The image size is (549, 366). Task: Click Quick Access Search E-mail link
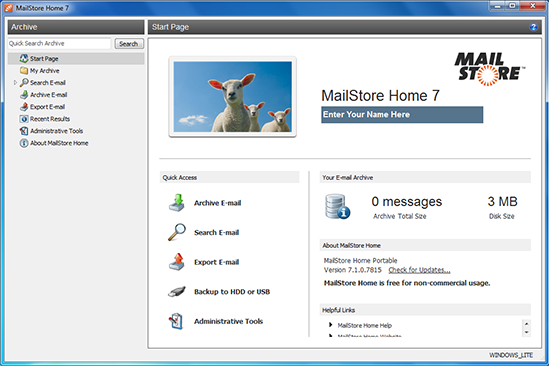point(216,233)
